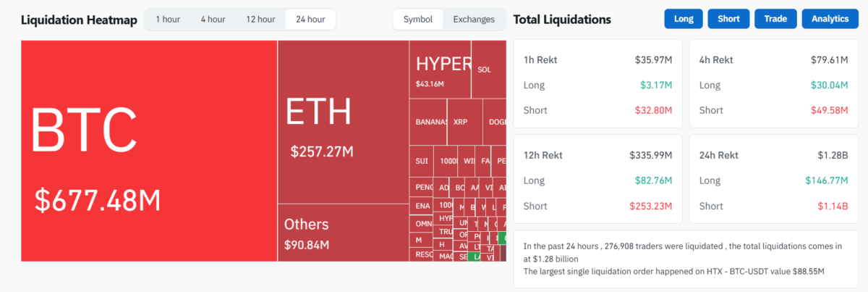Click the Long button

click(684, 19)
